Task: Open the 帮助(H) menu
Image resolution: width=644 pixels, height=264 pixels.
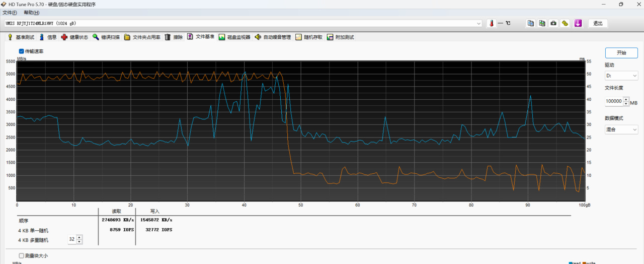Action: 32,13
